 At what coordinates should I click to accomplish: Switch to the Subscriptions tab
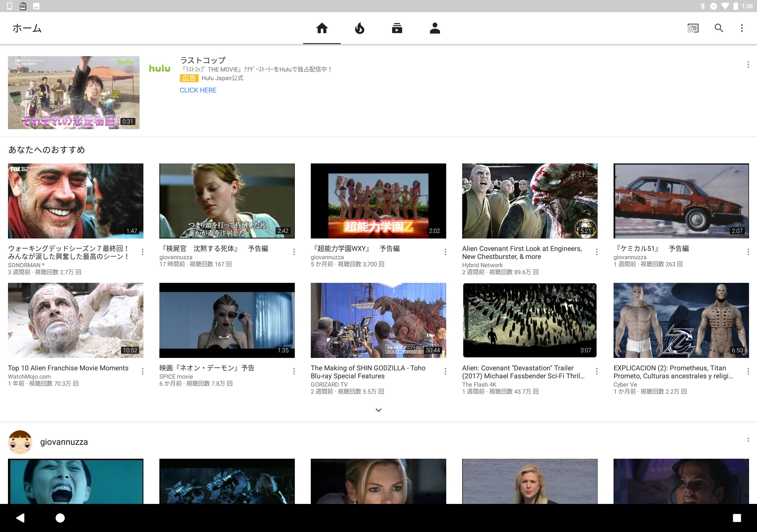pos(397,28)
